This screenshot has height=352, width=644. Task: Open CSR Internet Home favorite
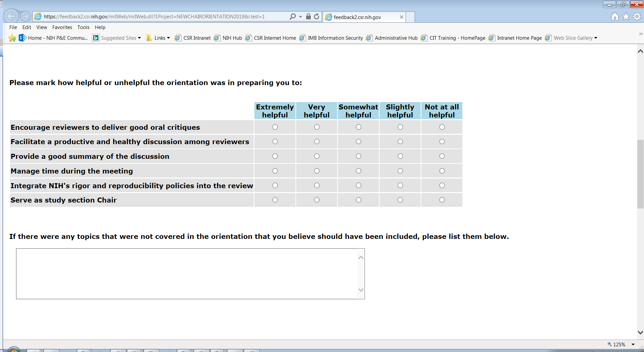271,38
